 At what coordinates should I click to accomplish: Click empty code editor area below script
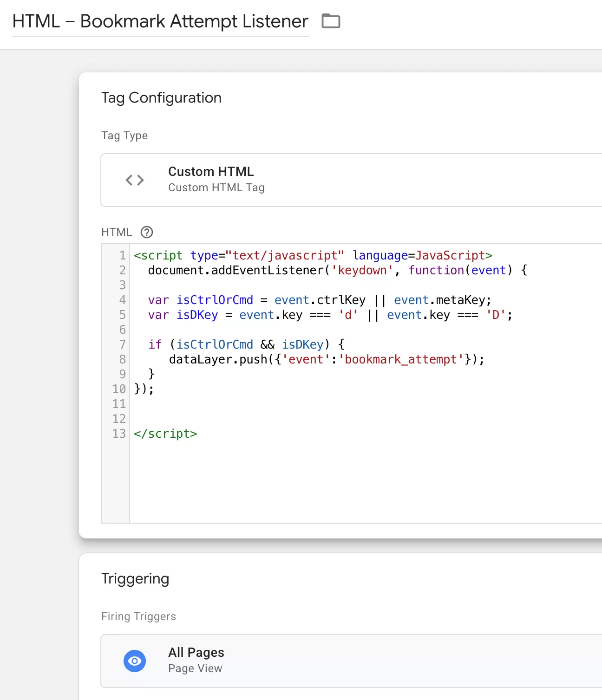(x=366, y=482)
